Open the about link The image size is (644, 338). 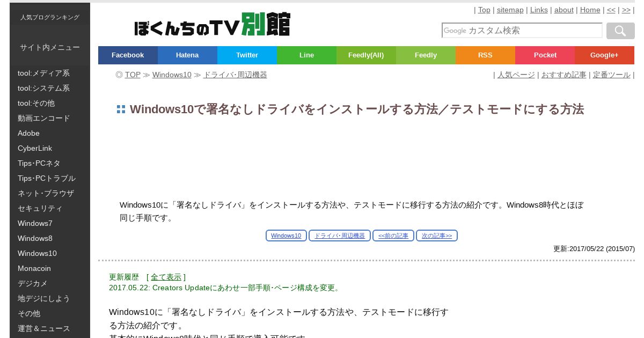(x=563, y=10)
